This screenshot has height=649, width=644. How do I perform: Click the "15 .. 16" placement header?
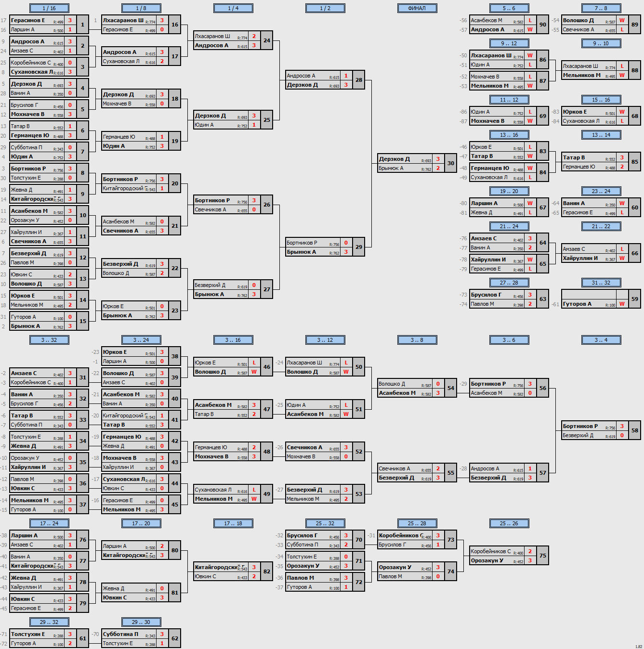[601, 100]
